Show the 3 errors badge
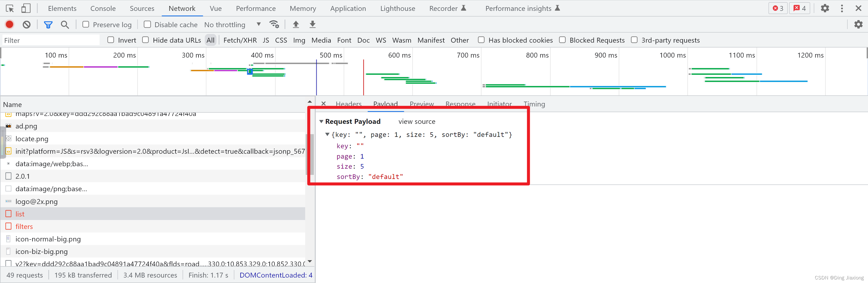Screen dimensions: 868x283 pos(778,8)
